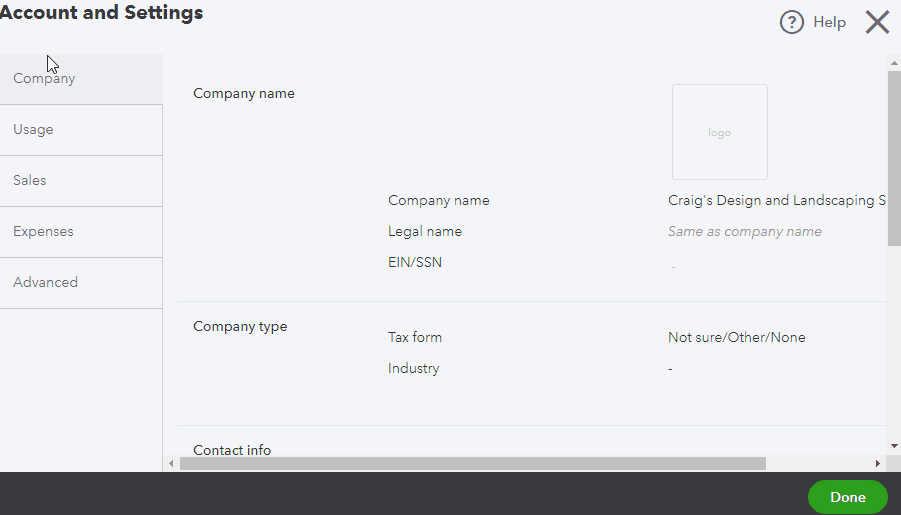Click the horizontal scrollbar left arrow

[x=171, y=464]
